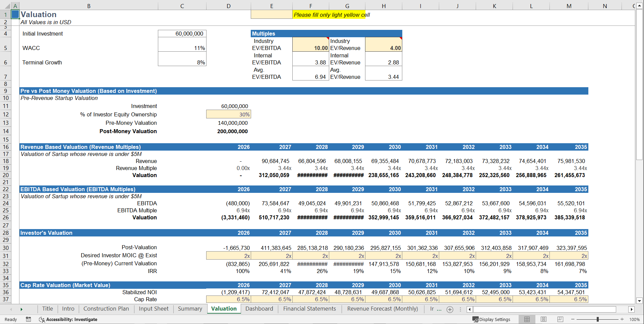
Task: Select the Summary sheet tab
Action: [x=190, y=309]
